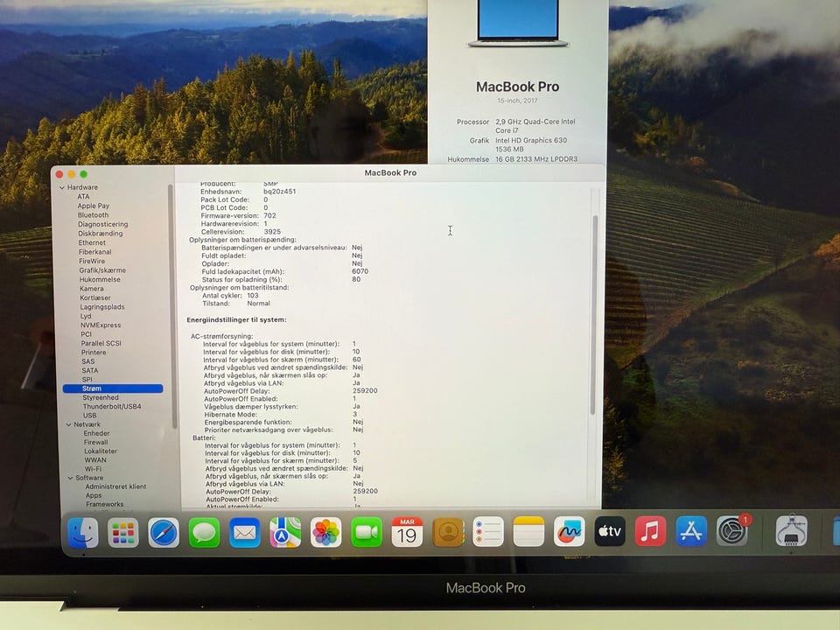Click the sidebar list scrollbar
Image resolution: width=840 pixels, height=630 pixels.
pyautogui.click(x=172, y=305)
